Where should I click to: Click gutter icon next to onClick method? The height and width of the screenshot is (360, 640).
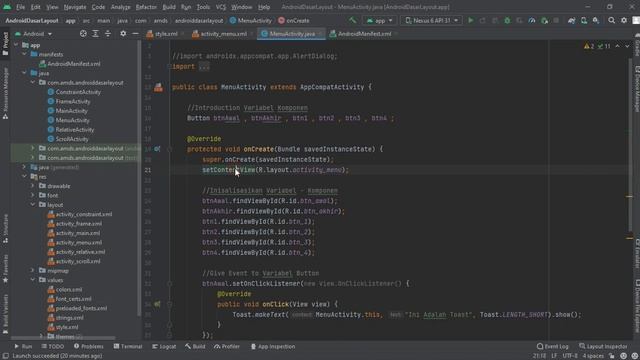tap(157, 304)
